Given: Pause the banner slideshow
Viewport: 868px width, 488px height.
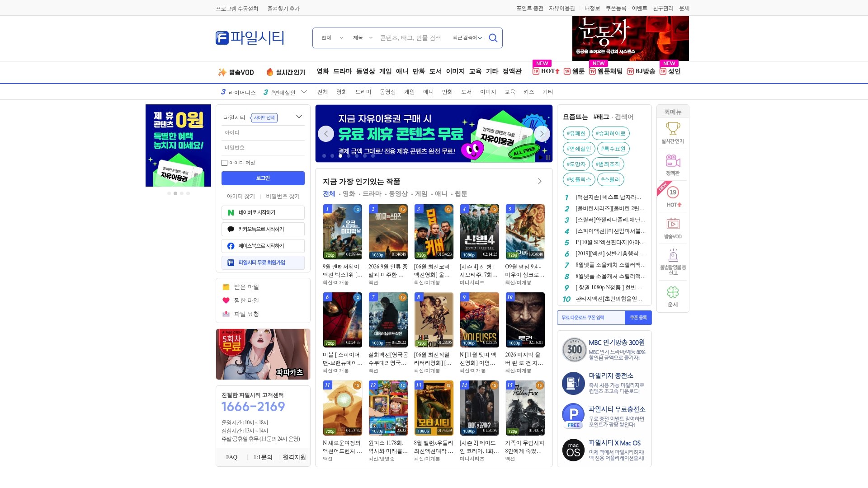Looking at the screenshot, I should (x=548, y=158).
